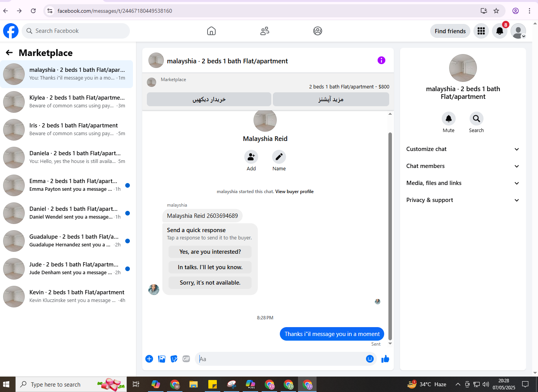Search in conversation magnifier icon
The width and height of the screenshot is (538, 392).
pyautogui.click(x=477, y=119)
